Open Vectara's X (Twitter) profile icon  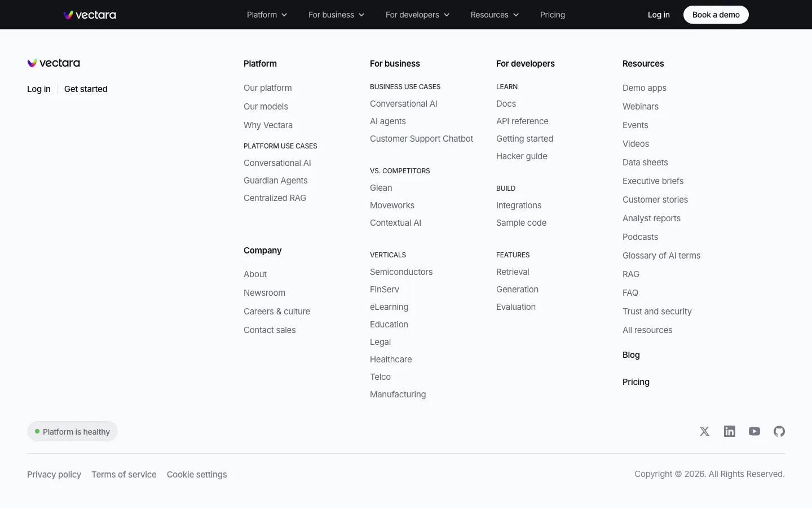pos(704,431)
